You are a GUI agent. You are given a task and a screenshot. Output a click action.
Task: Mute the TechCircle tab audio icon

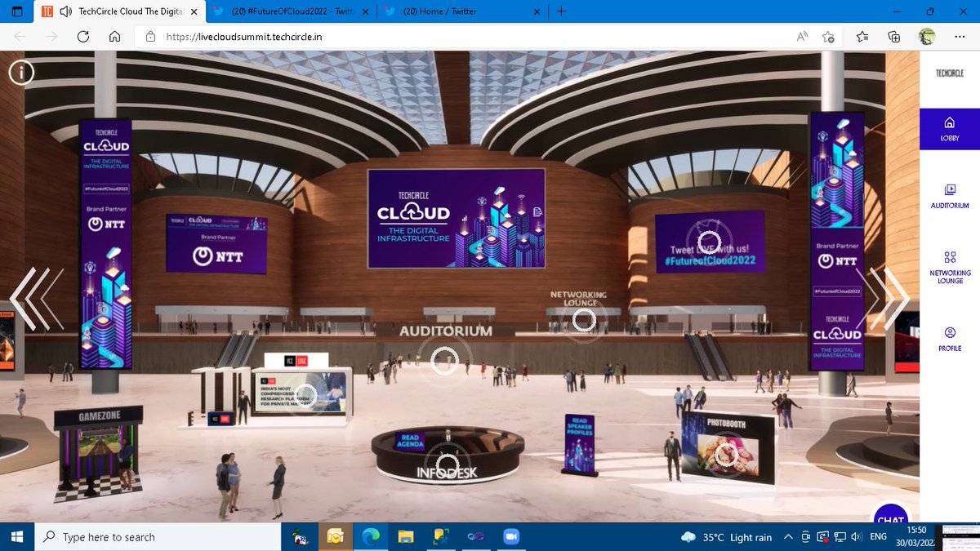(66, 11)
